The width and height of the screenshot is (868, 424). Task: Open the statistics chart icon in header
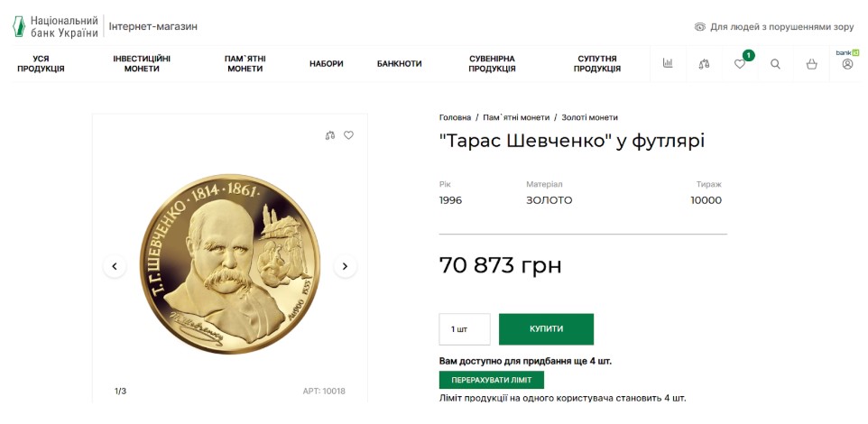(x=668, y=63)
